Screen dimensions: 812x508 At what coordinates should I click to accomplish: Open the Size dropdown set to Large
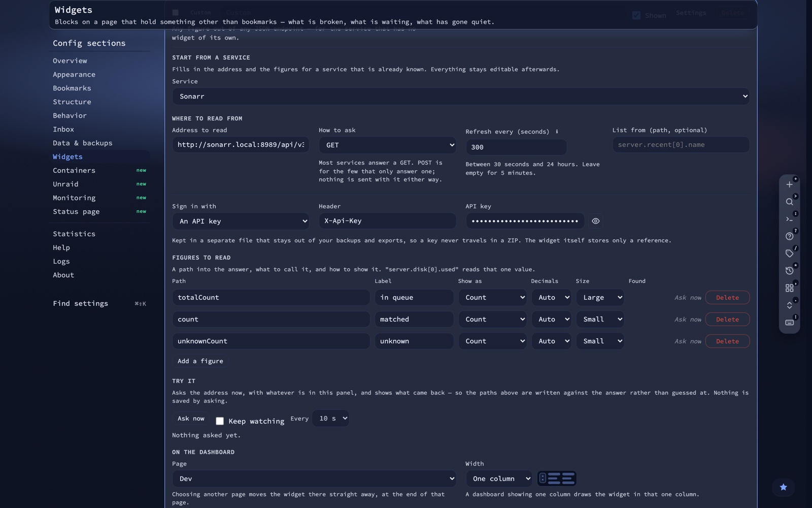coord(600,298)
